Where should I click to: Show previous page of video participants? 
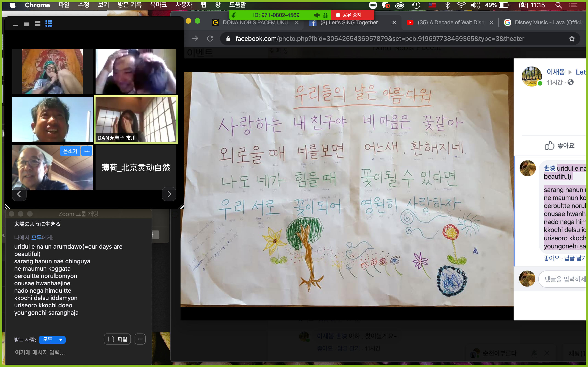pyautogui.click(x=19, y=194)
